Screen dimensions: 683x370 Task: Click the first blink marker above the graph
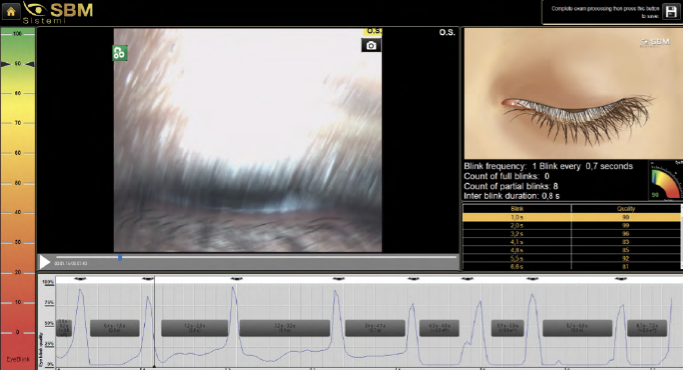click(x=80, y=278)
